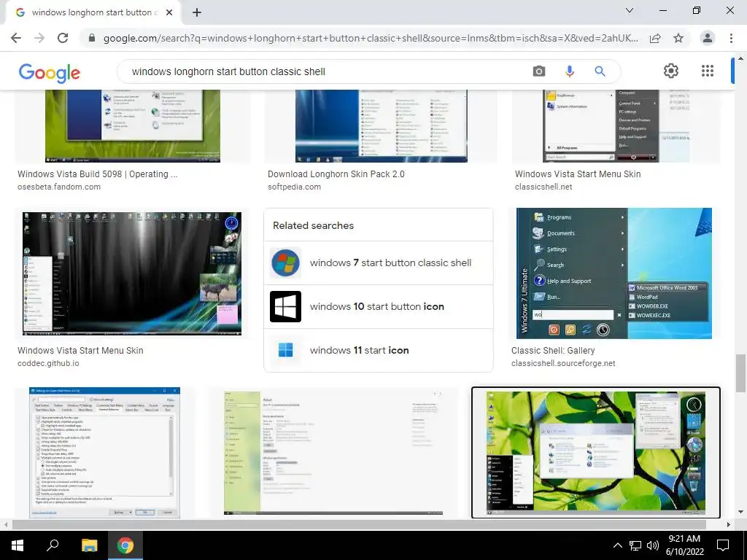Open Chrome's three-dot menu
Viewport: 747px width, 560px height.
(x=731, y=38)
